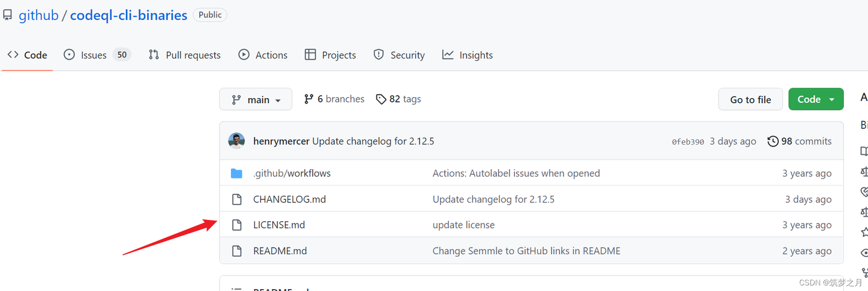The width and height of the screenshot is (868, 291).
Task: Open the Issues tab
Action: click(93, 55)
